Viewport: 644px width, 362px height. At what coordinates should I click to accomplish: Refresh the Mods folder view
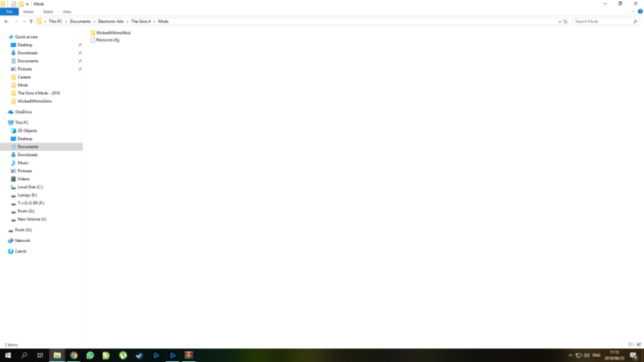[566, 21]
